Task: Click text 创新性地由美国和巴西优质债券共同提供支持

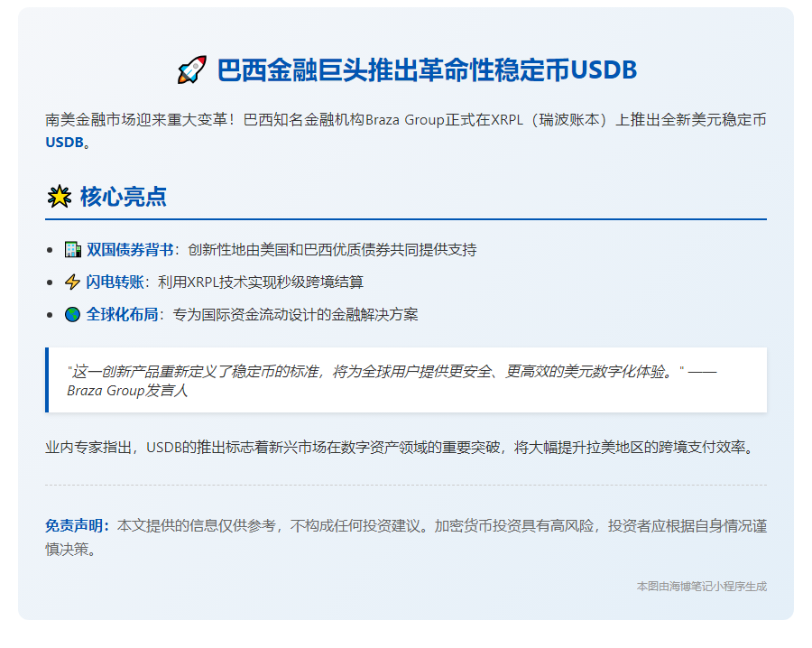Action: pyautogui.click(x=332, y=250)
